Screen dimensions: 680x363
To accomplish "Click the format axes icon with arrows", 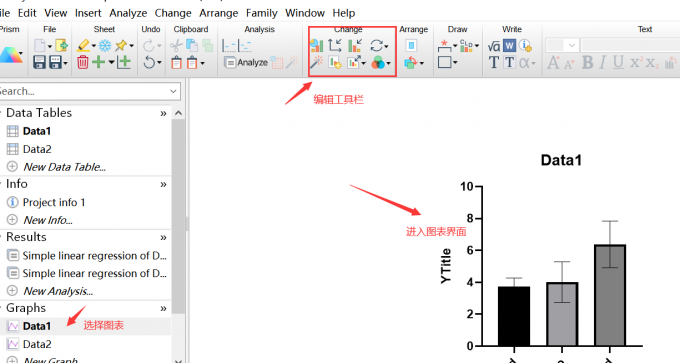I will tap(335, 45).
